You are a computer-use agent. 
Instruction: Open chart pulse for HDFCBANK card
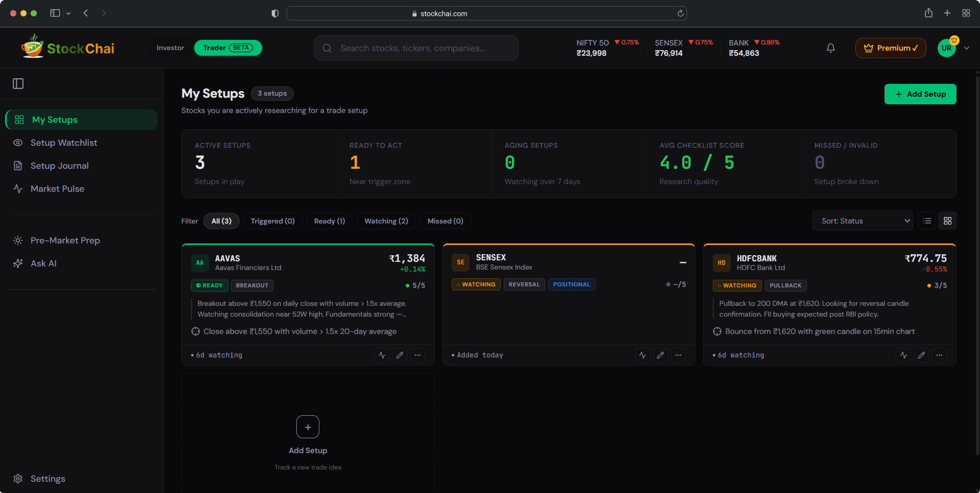pos(903,355)
